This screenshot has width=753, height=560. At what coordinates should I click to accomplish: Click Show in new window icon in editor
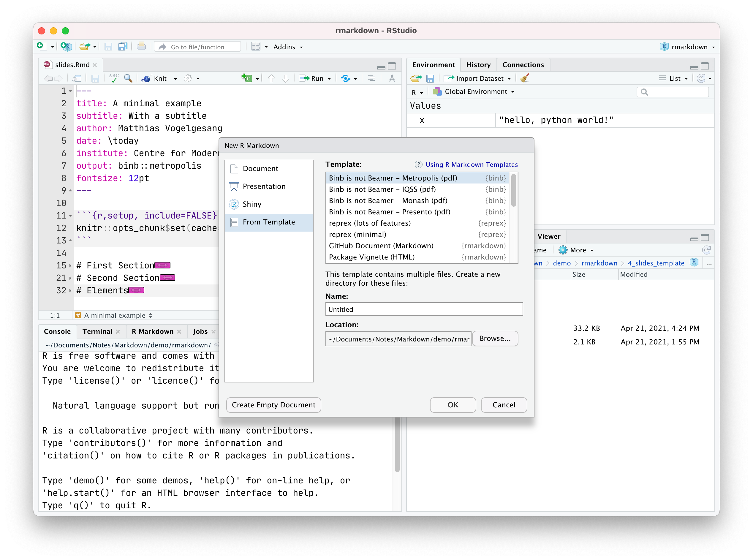pyautogui.click(x=77, y=78)
